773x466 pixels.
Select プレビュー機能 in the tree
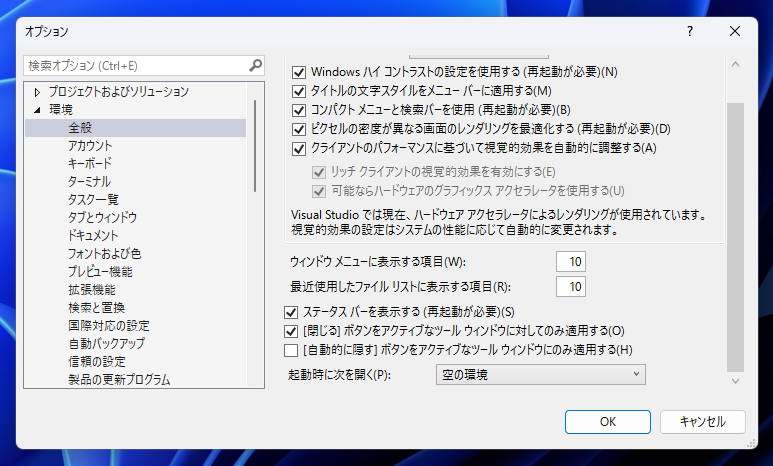[100, 272]
